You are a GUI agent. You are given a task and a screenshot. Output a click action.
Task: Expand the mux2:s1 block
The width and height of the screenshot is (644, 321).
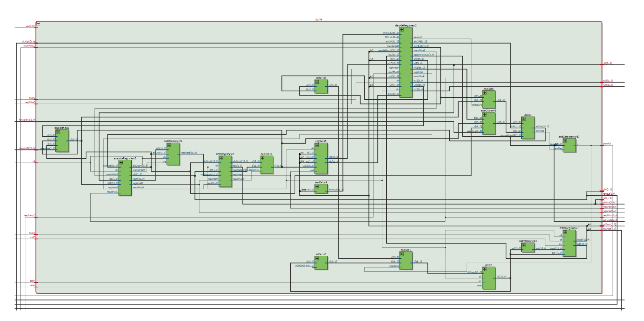(402, 254)
